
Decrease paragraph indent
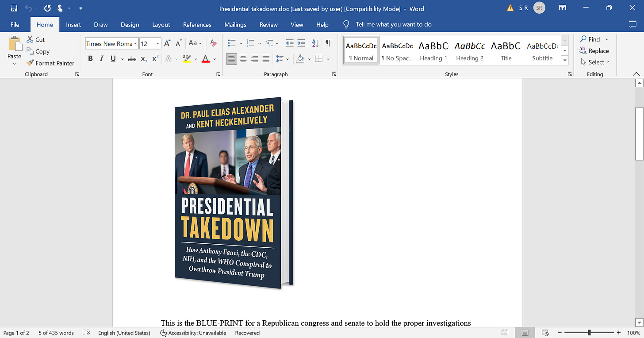[x=290, y=43]
